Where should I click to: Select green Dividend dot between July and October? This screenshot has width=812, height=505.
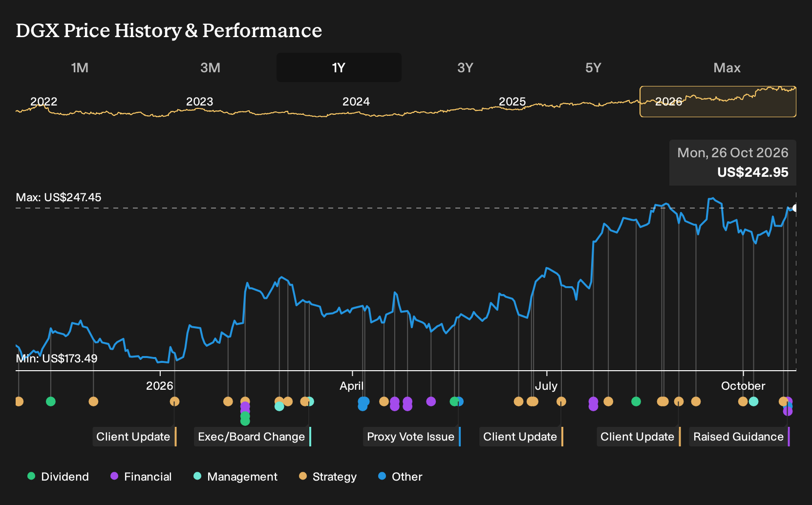click(x=636, y=401)
